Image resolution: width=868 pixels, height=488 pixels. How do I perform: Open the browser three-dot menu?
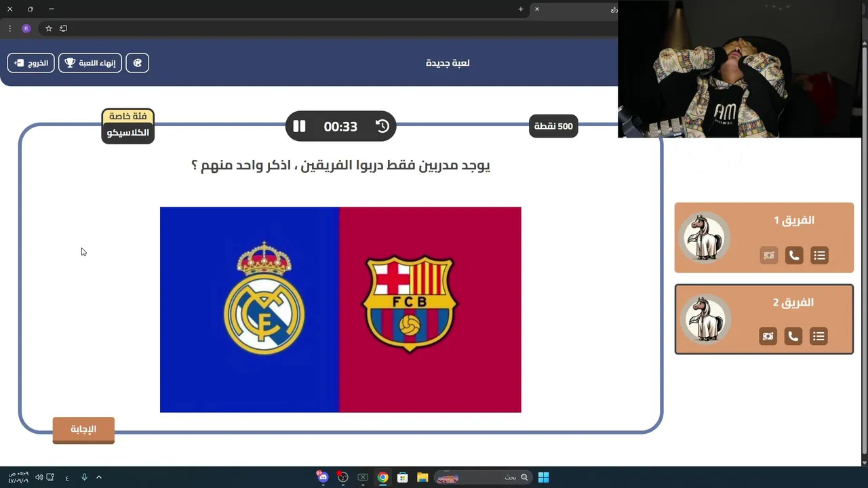pyautogui.click(x=9, y=28)
